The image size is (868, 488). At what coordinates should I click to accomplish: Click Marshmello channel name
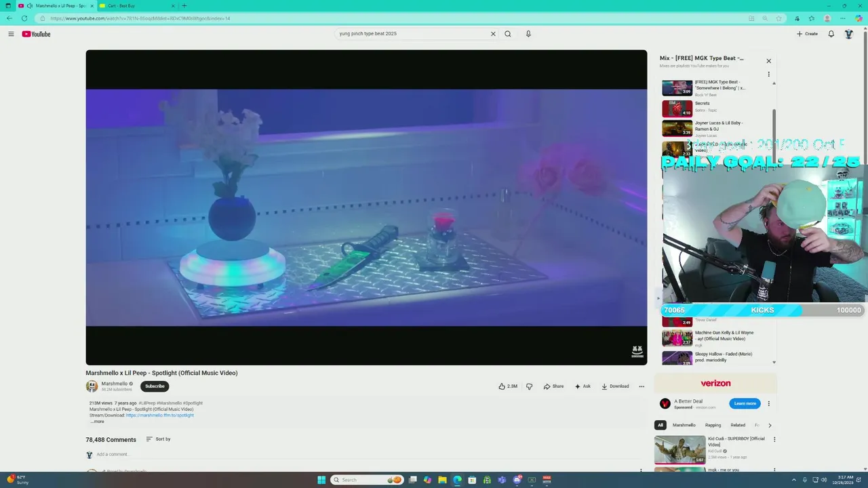(115, 384)
